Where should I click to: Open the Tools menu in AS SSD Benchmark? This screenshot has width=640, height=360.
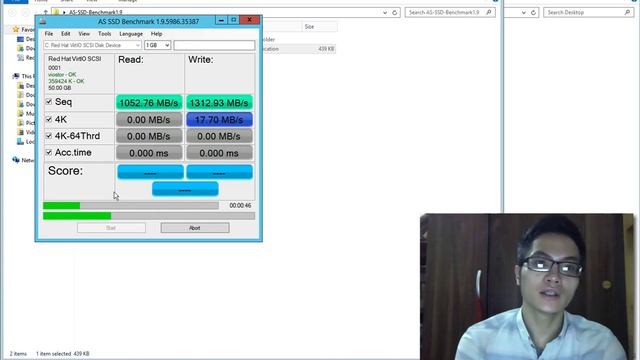point(104,34)
